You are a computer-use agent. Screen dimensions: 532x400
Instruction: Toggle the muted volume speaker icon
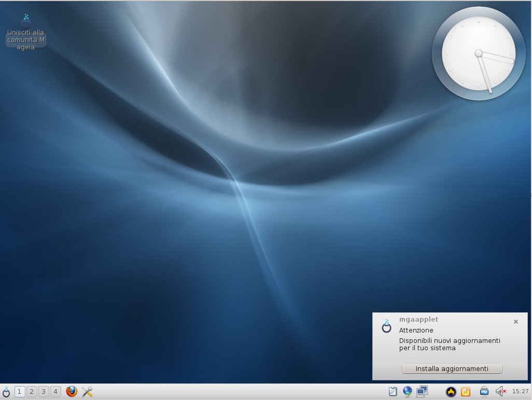pyautogui.click(x=500, y=392)
